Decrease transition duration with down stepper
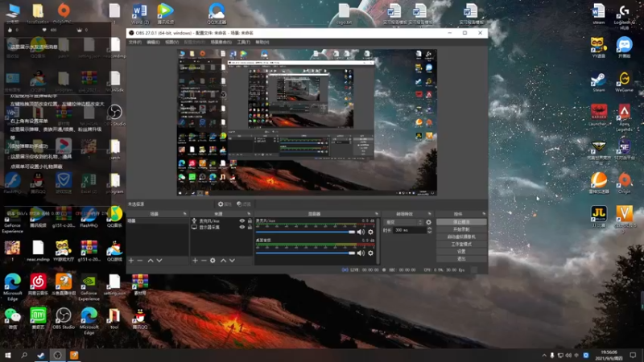 point(429,232)
